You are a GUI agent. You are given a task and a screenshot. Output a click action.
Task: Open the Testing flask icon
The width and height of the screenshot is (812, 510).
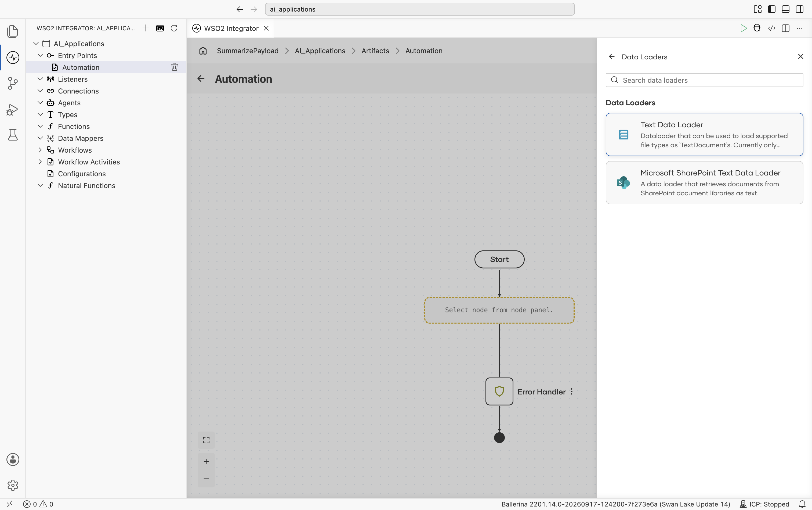tap(13, 135)
